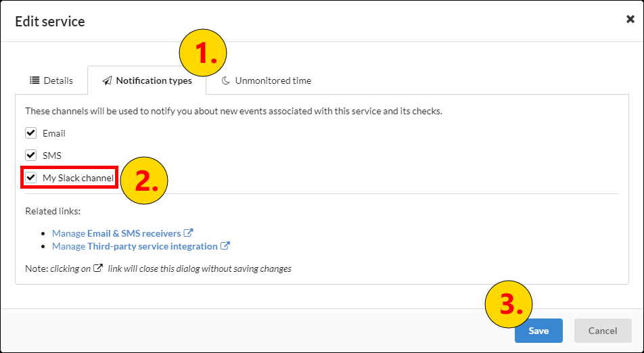Open the Unmonitored time tab

coord(266,80)
